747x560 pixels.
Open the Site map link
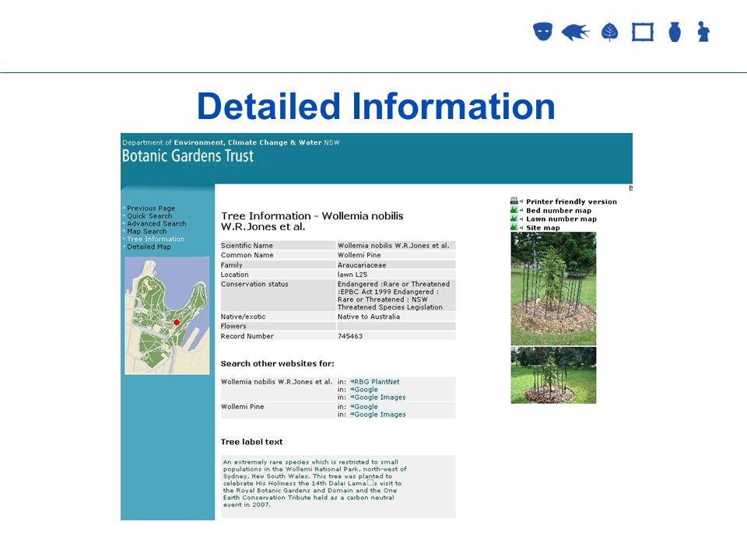pyautogui.click(x=542, y=228)
